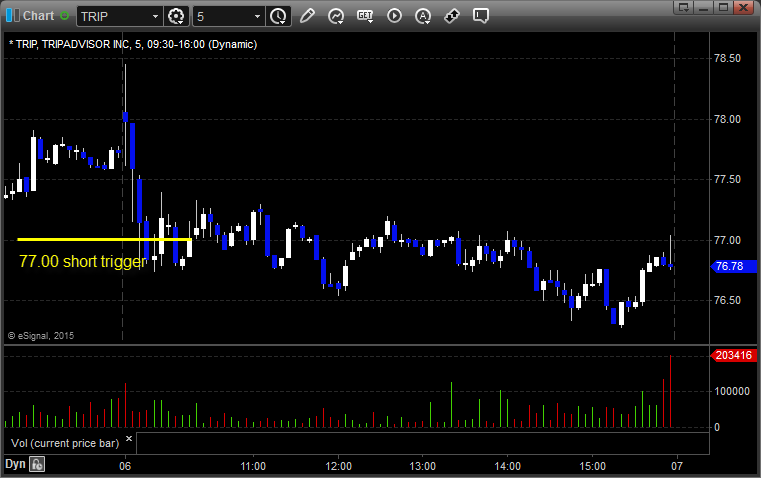Close the Vol study panel
The width and height of the screenshot is (761, 478).
point(128,439)
